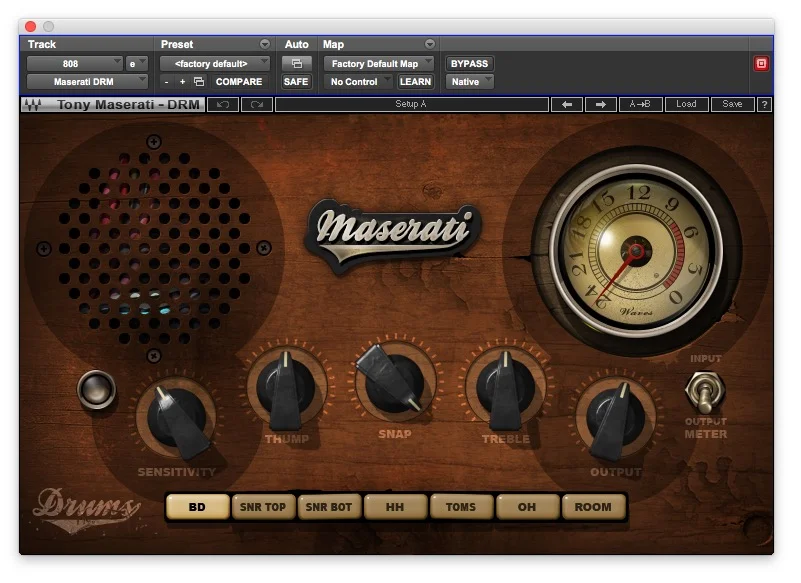The height and width of the screenshot is (583, 801).
Task: Toggle automation SAFE mode
Action: click(296, 82)
